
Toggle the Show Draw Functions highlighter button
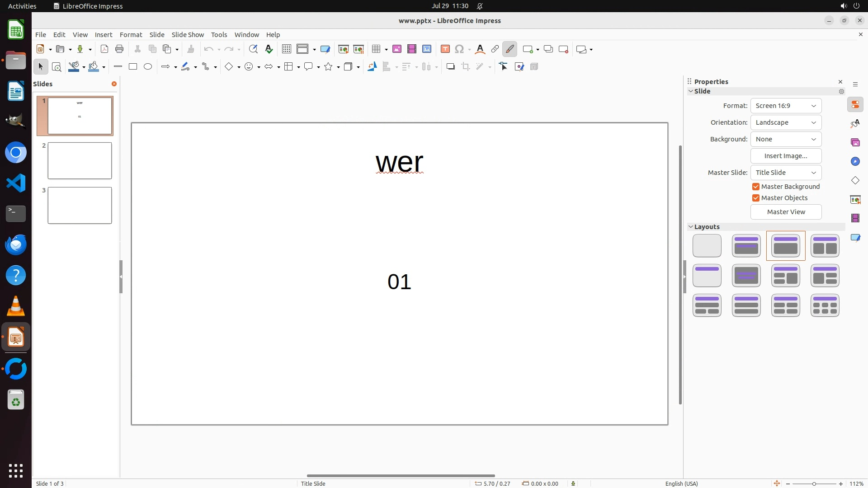(x=510, y=49)
